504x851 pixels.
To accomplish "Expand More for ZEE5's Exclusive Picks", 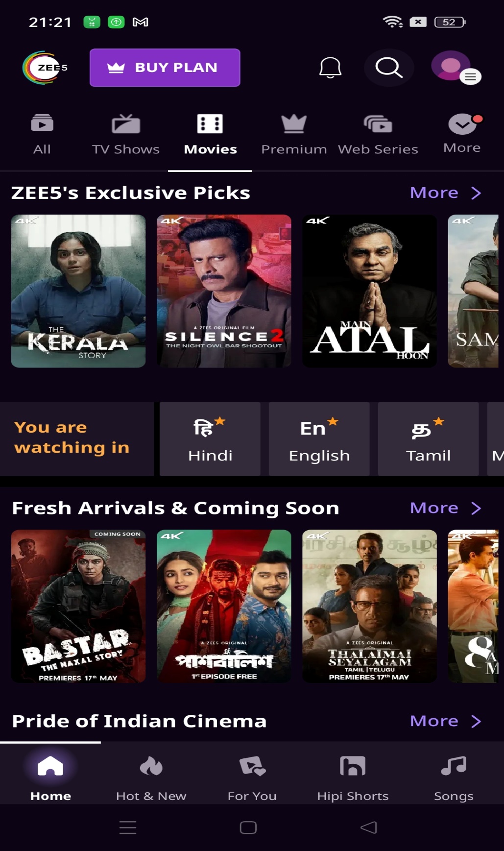I will coord(445,193).
